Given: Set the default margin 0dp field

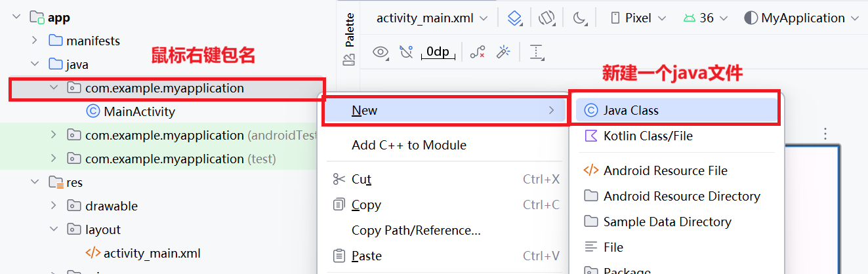Looking at the screenshot, I should point(438,52).
